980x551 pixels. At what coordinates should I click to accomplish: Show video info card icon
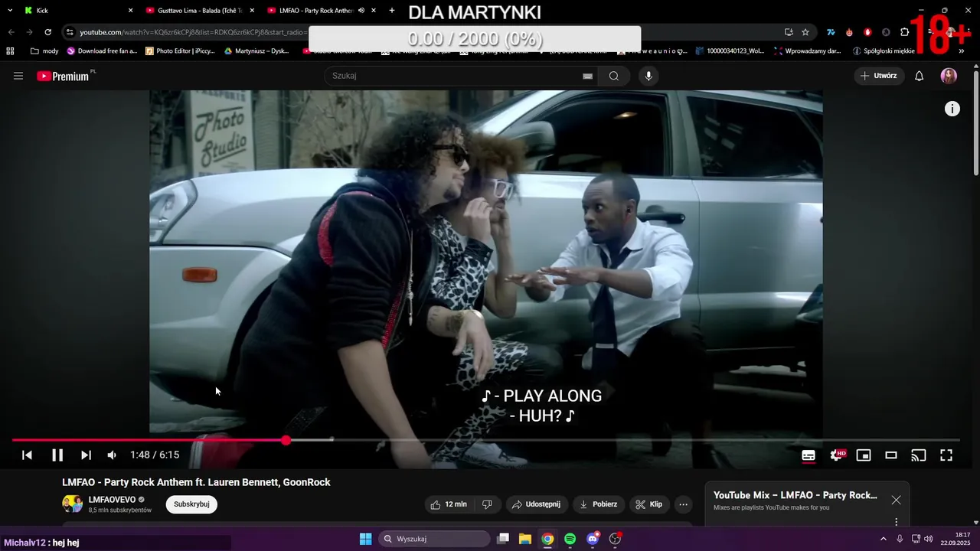[952, 109]
